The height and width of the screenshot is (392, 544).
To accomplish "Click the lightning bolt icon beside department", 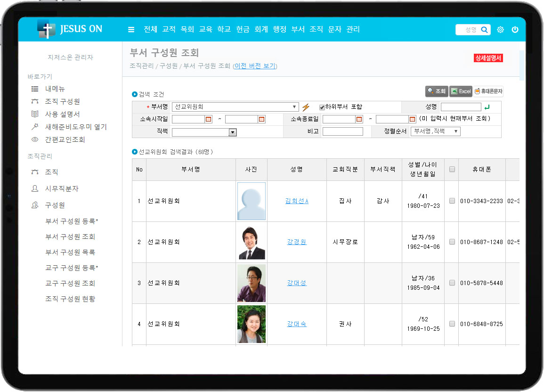I will pyautogui.click(x=306, y=107).
